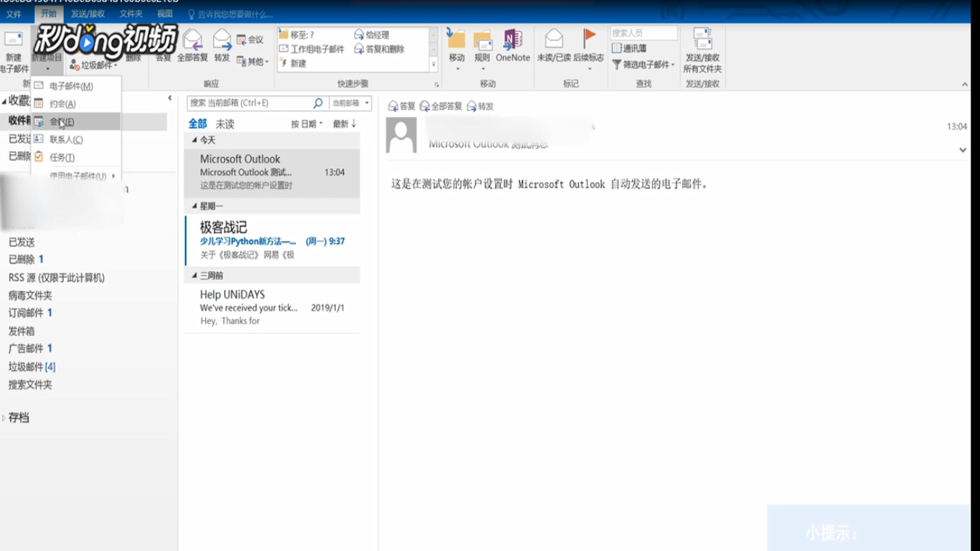Switch to the 文件夹 tab
This screenshot has height=551, width=980.
[131, 14]
